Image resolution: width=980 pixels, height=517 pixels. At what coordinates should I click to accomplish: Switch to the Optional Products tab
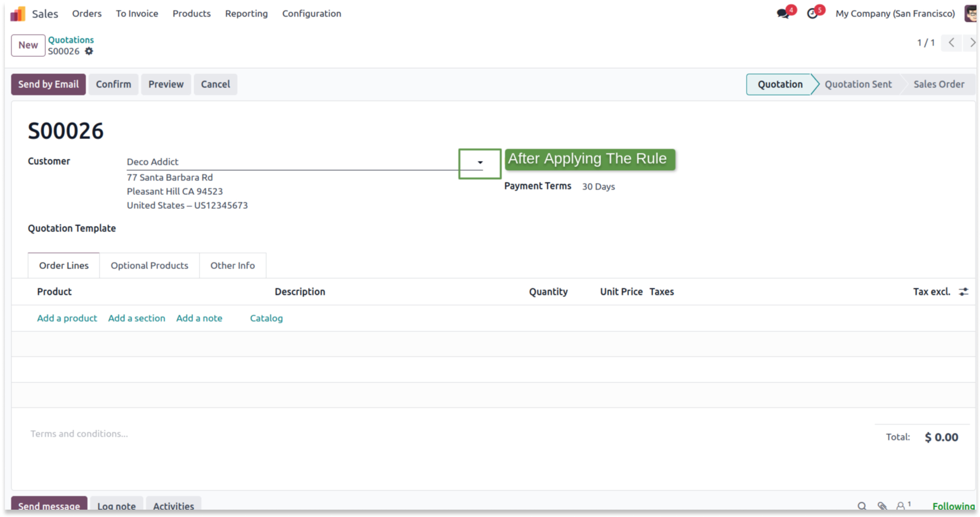(x=149, y=265)
